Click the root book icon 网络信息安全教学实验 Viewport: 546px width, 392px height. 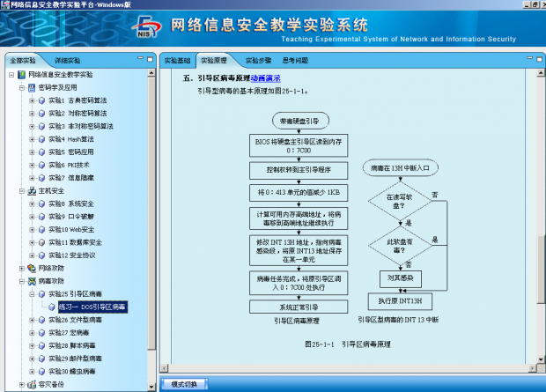[22, 75]
